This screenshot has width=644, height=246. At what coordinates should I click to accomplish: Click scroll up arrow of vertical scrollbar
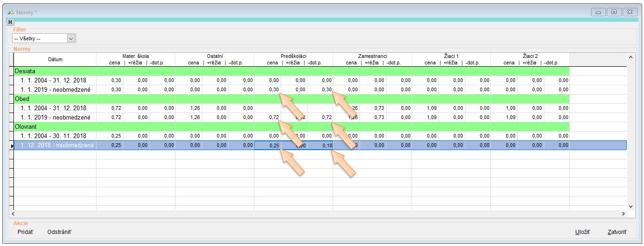pos(630,57)
